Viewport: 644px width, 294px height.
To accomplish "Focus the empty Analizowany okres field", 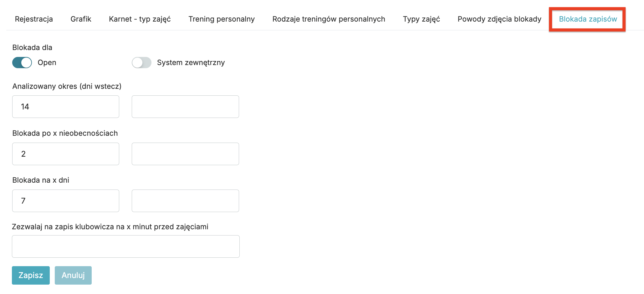I will tap(185, 107).
